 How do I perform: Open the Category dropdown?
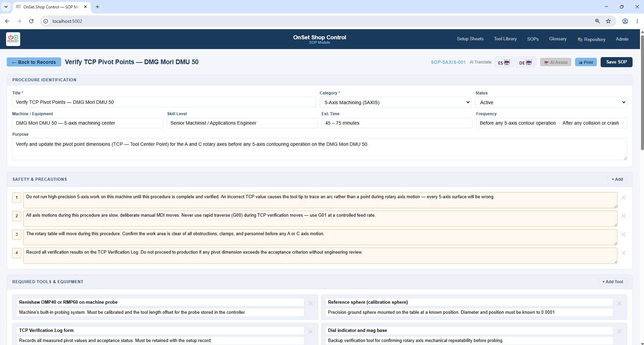395,102
